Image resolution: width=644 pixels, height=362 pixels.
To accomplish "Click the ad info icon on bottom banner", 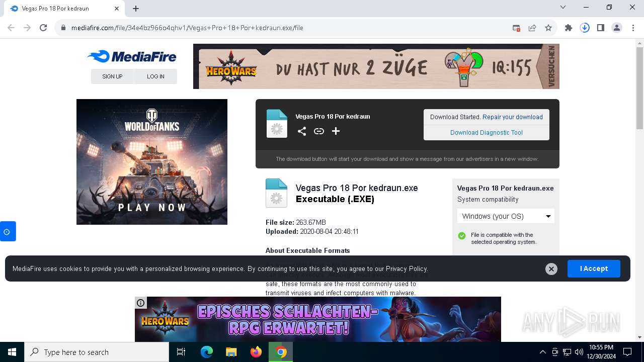I will click(141, 303).
